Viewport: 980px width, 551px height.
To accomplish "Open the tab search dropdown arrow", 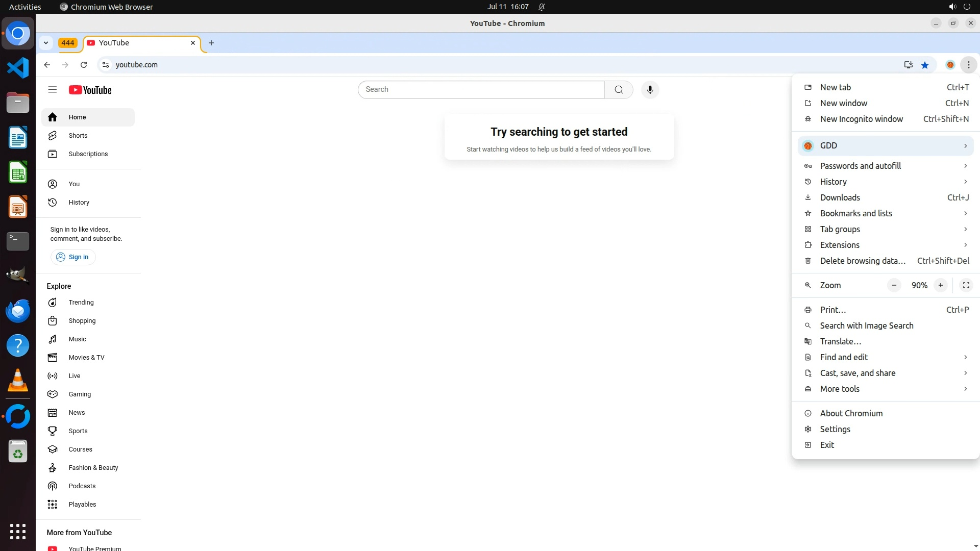I will point(46,43).
